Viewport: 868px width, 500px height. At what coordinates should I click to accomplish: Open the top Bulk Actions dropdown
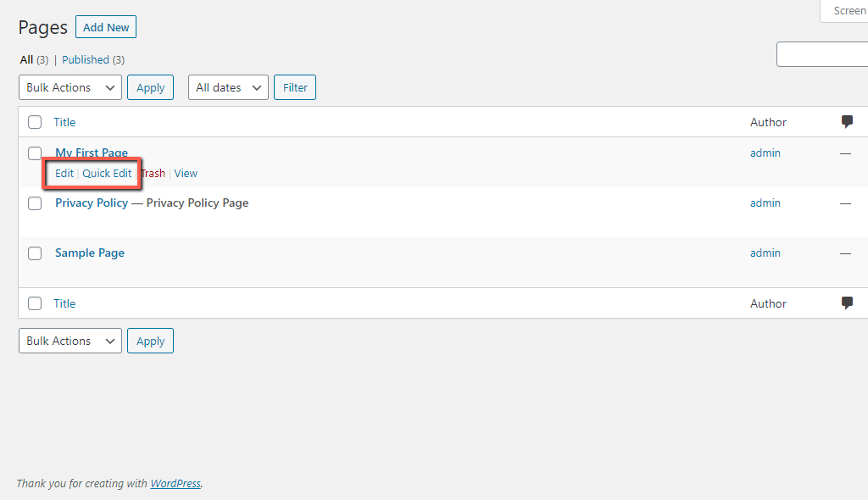(x=70, y=87)
